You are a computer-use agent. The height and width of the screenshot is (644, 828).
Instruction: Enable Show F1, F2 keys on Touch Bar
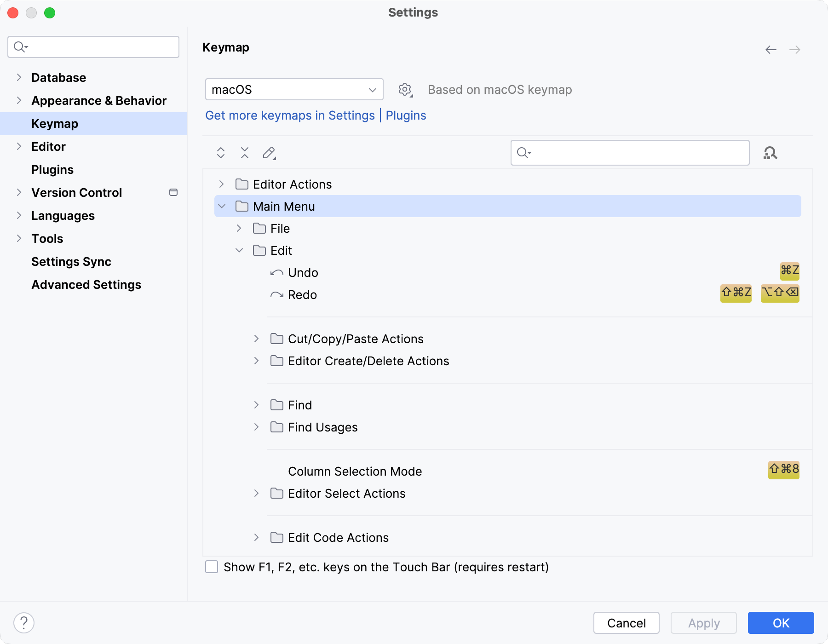point(211,567)
